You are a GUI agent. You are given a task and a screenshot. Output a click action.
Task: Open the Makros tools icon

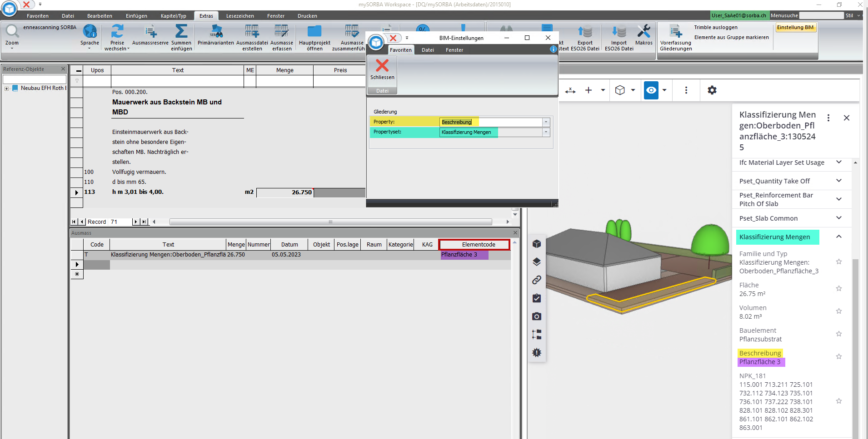(x=644, y=32)
